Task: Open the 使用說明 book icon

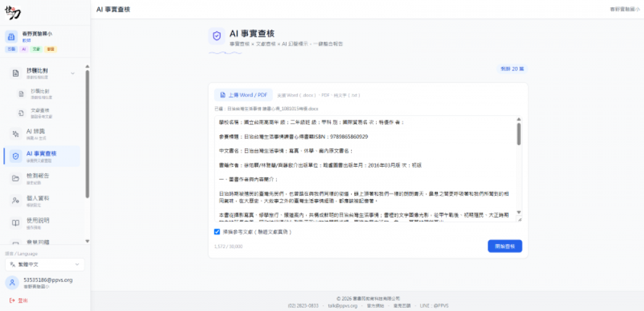Action: [15, 223]
